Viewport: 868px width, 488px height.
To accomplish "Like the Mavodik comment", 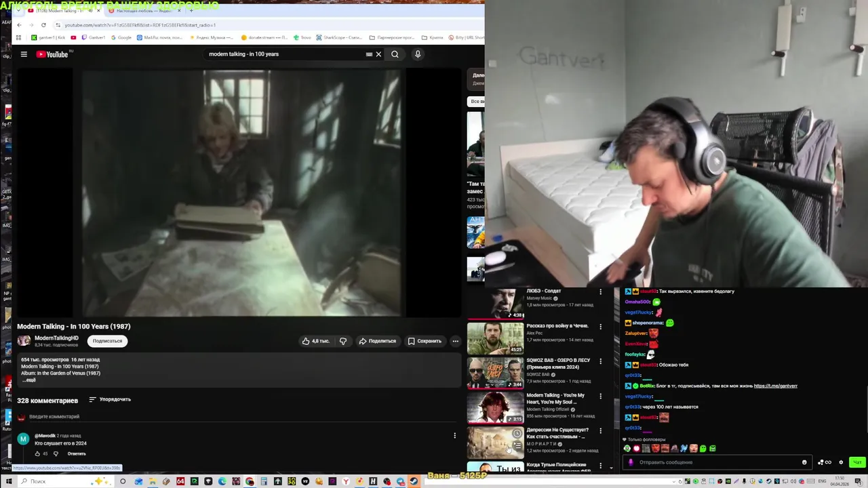I will pos(37,453).
